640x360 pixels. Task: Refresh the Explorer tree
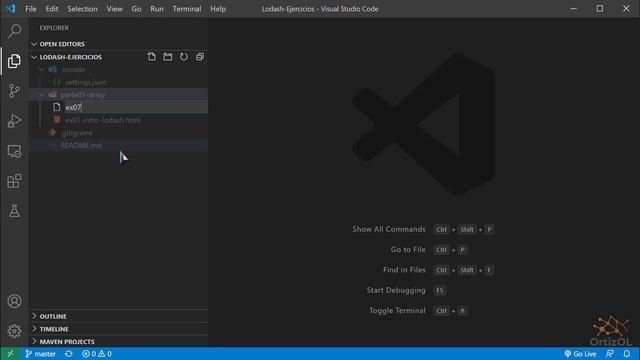tap(184, 57)
